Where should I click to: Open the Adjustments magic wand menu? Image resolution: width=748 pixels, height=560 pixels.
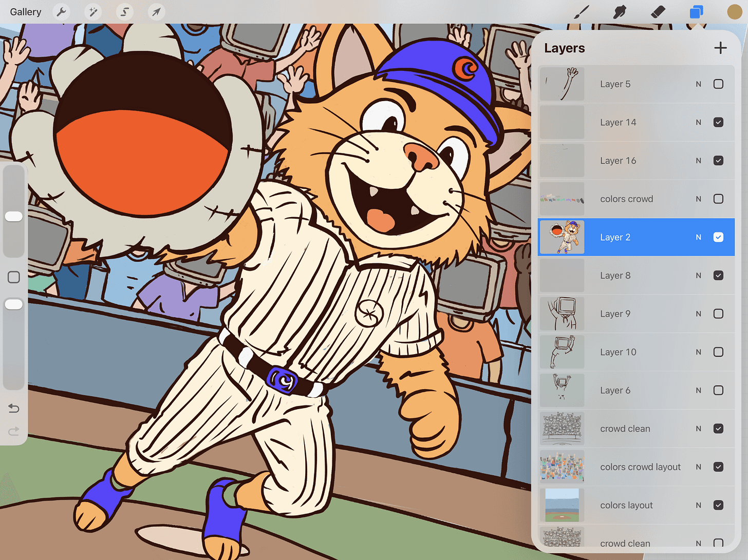tap(93, 11)
